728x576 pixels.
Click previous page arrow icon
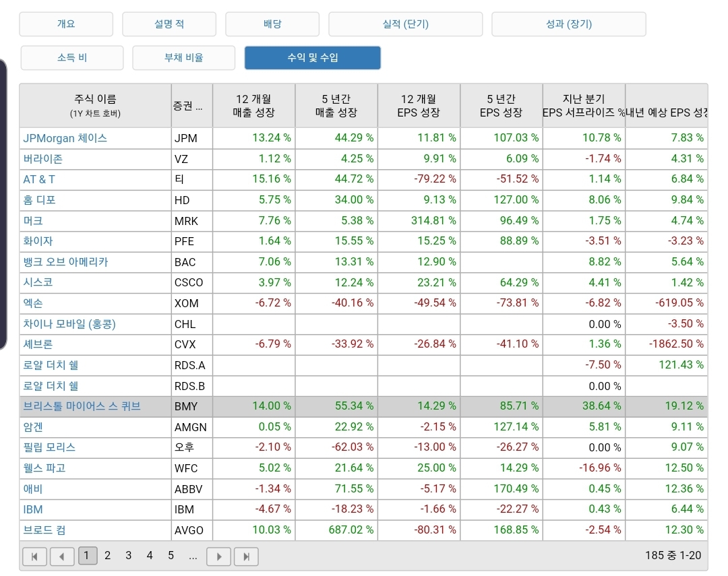point(62,556)
